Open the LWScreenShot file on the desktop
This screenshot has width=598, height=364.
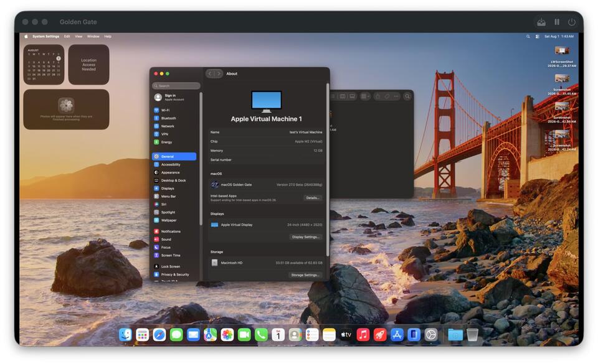click(562, 57)
